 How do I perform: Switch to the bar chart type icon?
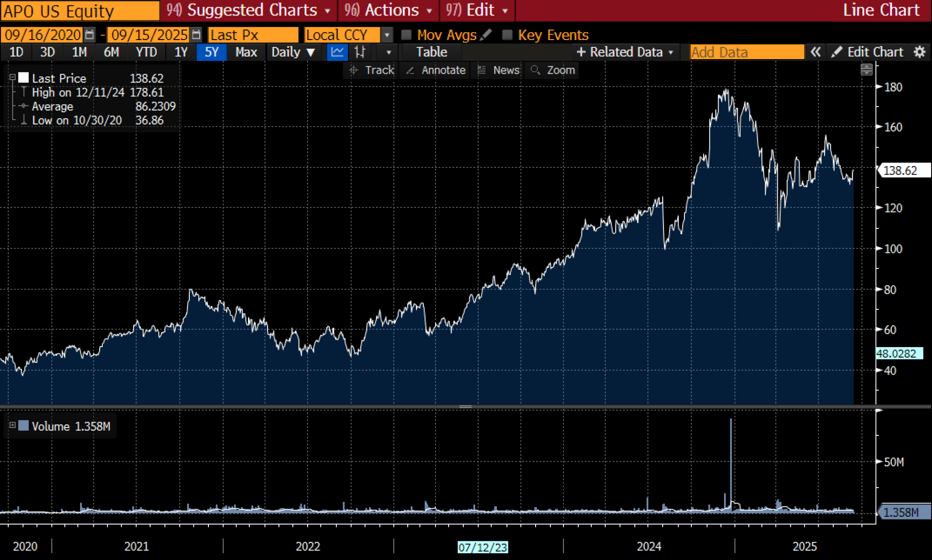(360, 52)
